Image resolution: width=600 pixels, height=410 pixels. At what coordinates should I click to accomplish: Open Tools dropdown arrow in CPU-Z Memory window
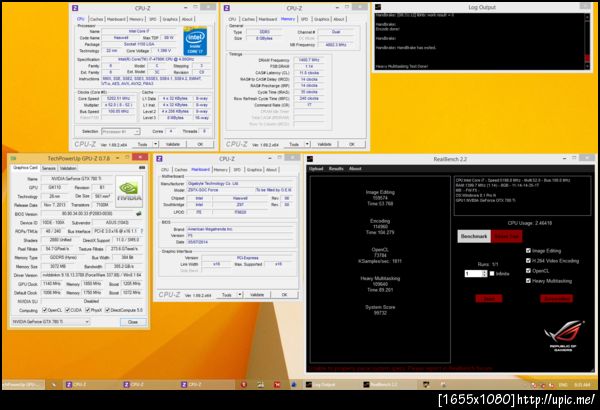307,144
